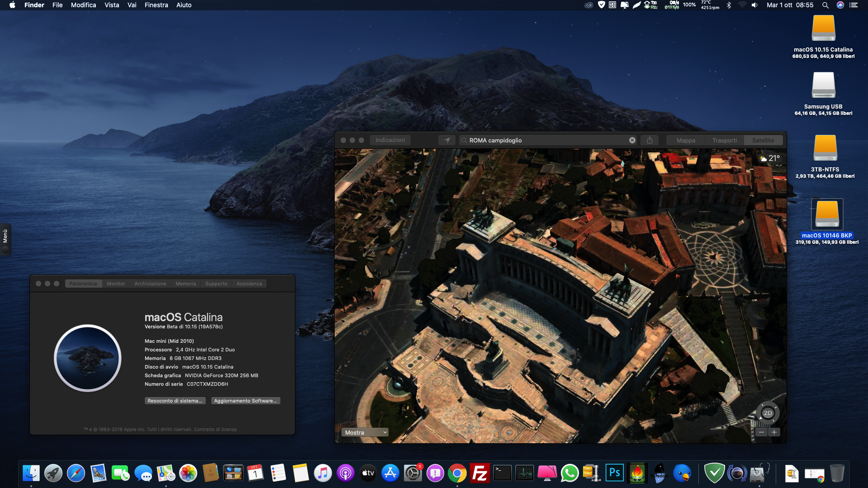Screen dimensions: 868x488
Task: Open Safari from the Dock
Action: click(x=76, y=473)
